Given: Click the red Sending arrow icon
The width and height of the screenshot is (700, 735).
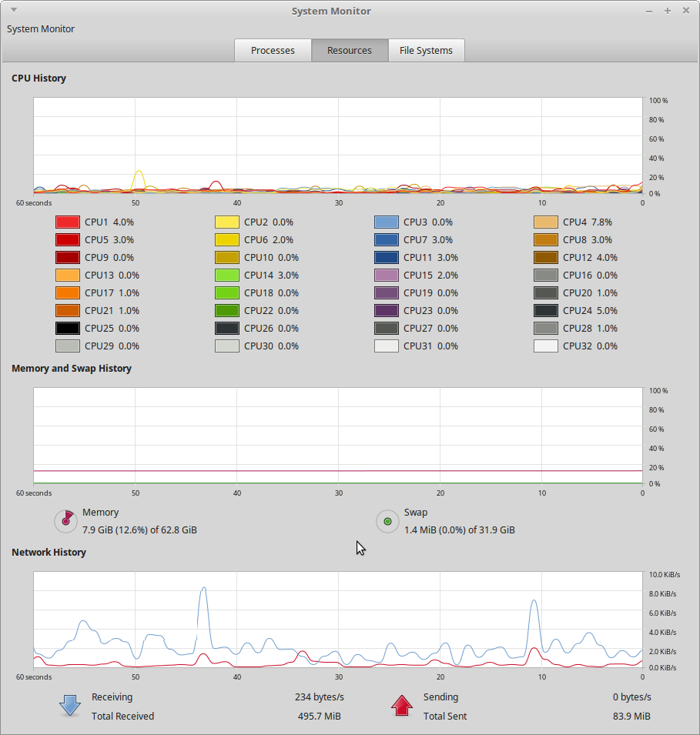Looking at the screenshot, I should coord(402,706).
